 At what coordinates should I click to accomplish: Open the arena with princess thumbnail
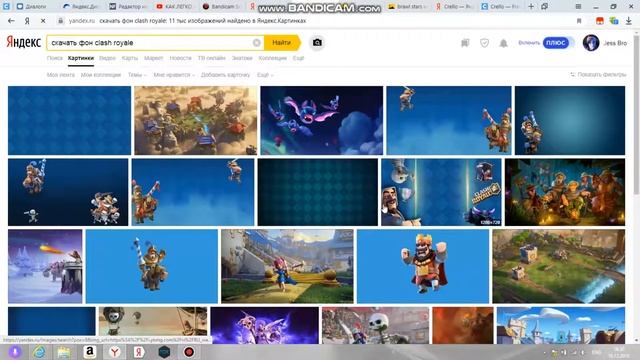[287, 266]
